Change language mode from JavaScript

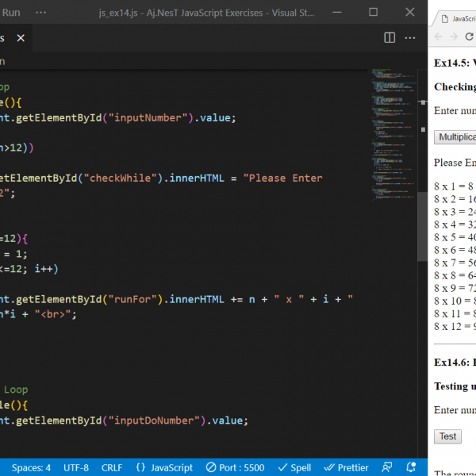pos(164,467)
